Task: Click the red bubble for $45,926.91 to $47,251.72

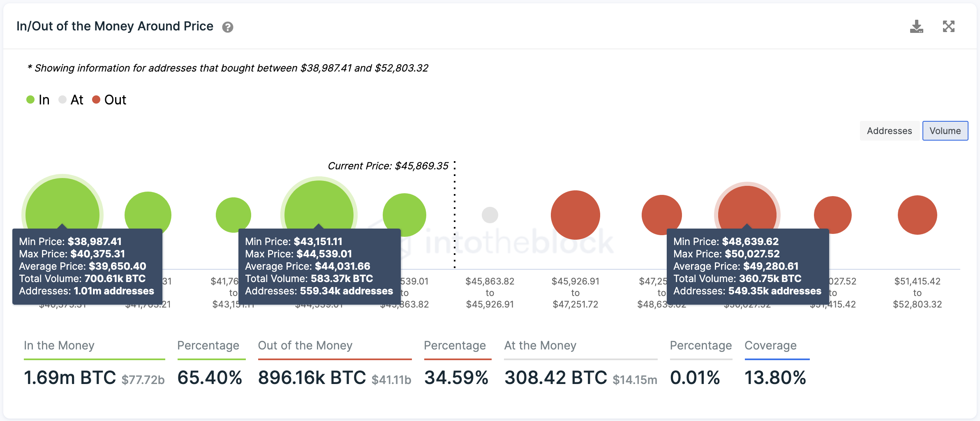Action: (576, 215)
